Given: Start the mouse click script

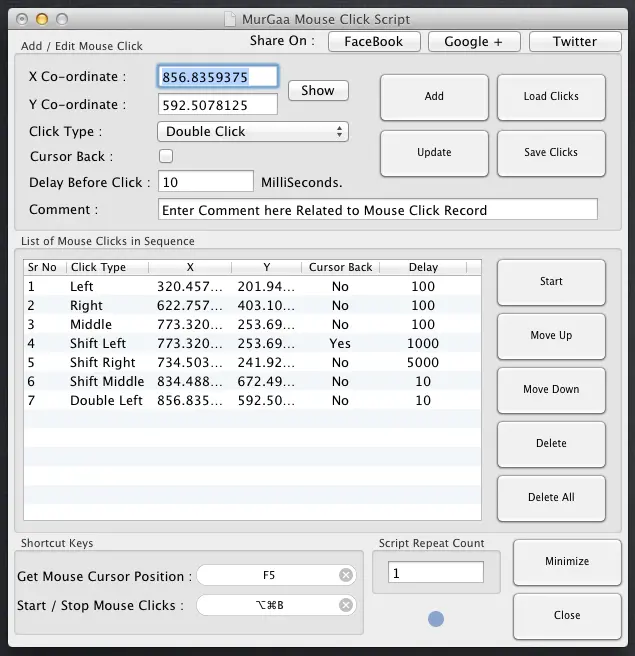Looking at the screenshot, I should (551, 282).
